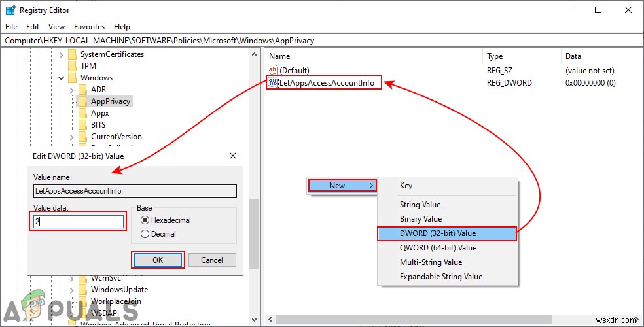Viewport: 644px width, 327px height.
Task: Click the BITS folder icon
Action: (83, 125)
